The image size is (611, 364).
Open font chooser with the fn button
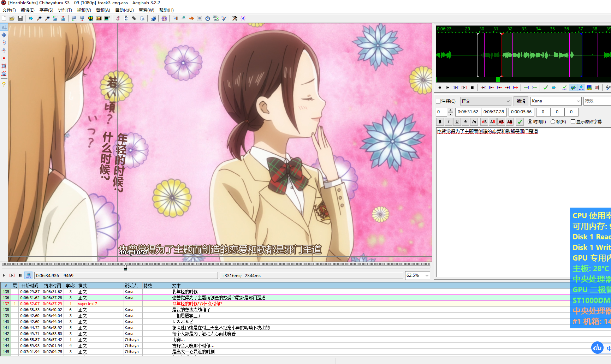[474, 122]
